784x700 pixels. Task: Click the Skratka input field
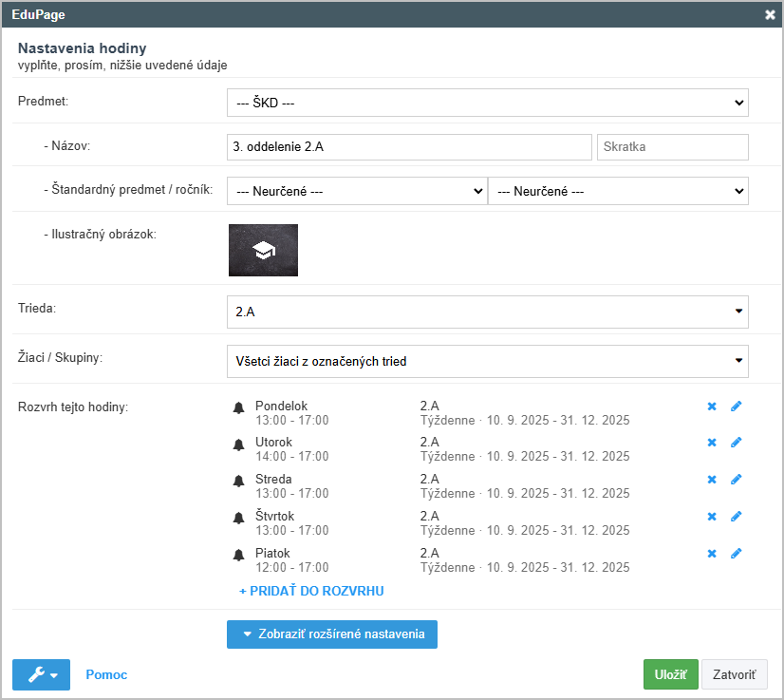(x=672, y=147)
